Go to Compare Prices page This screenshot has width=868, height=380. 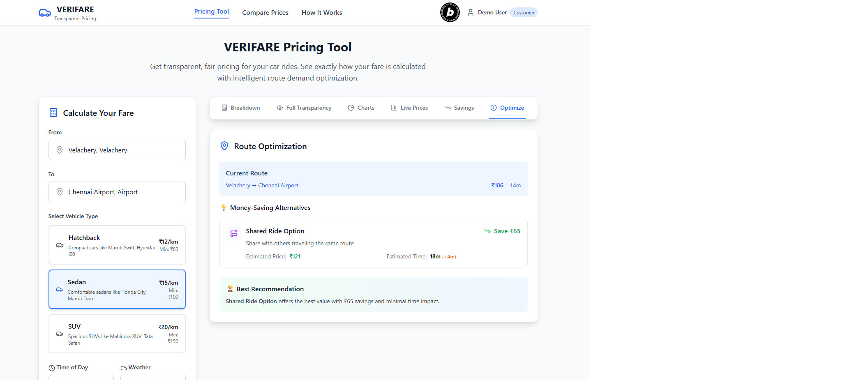265,13
